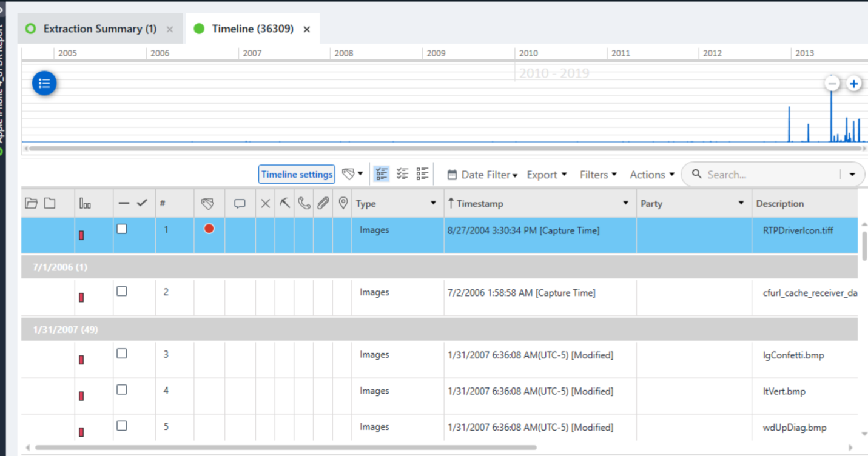
Task: Open the Date Filter dropdown
Action: tap(482, 175)
